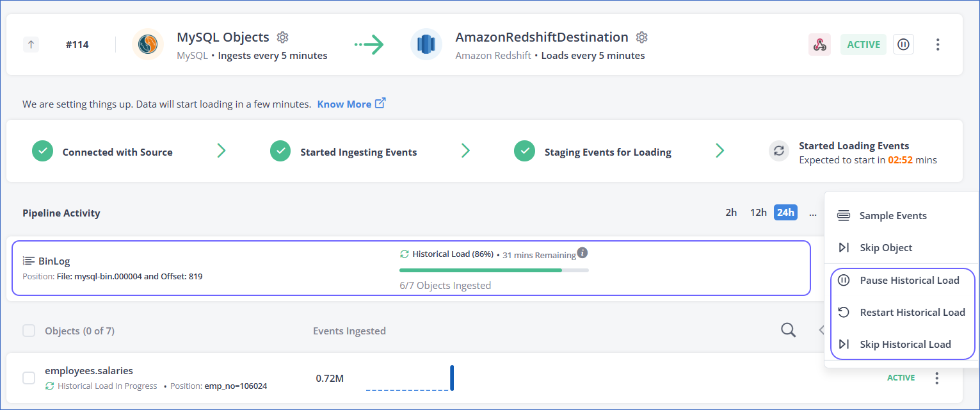Open settings gear next to AmazonRedshiftDestination
This screenshot has height=410, width=980.
click(x=642, y=37)
